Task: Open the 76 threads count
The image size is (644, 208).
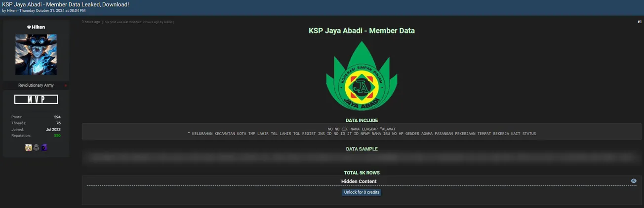Action: point(58,123)
